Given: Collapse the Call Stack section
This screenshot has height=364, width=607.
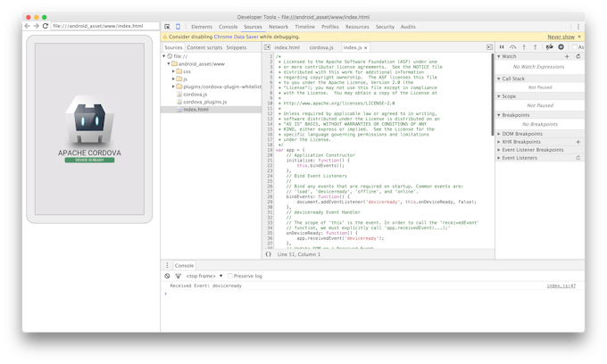Looking at the screenshot, I should pyautogui.click(x=499, y=79).
